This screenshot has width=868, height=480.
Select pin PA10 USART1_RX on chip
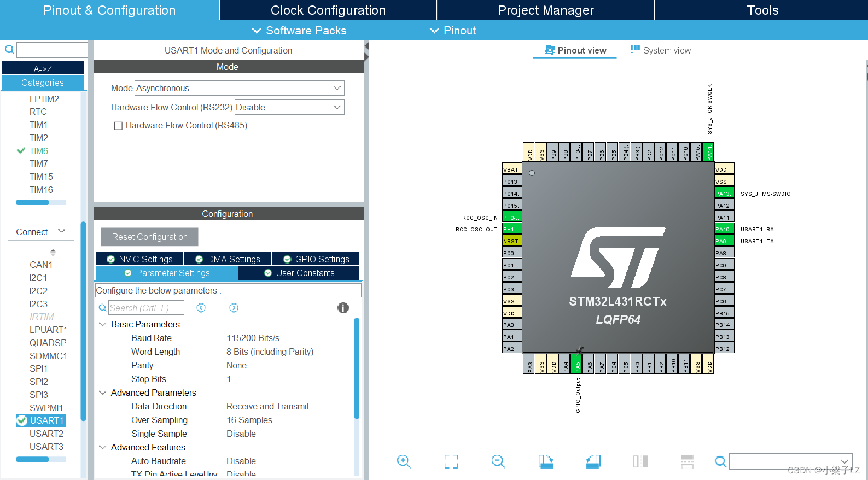724,229
